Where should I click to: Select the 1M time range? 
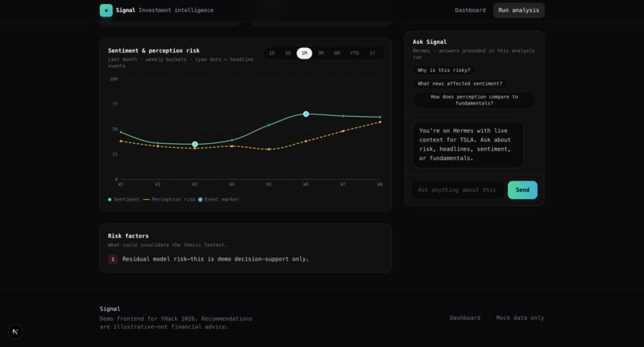click(x=304, y=54)
